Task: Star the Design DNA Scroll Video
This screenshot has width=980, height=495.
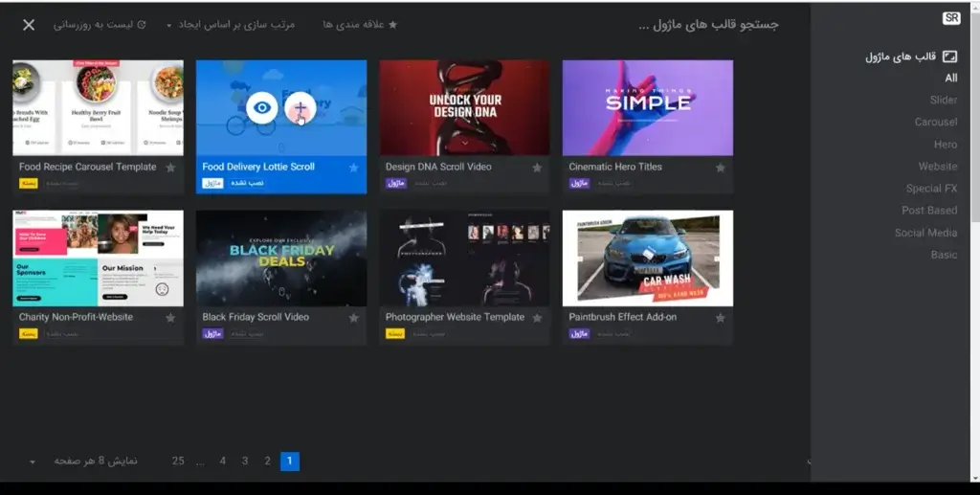Action: pos(537,168)
